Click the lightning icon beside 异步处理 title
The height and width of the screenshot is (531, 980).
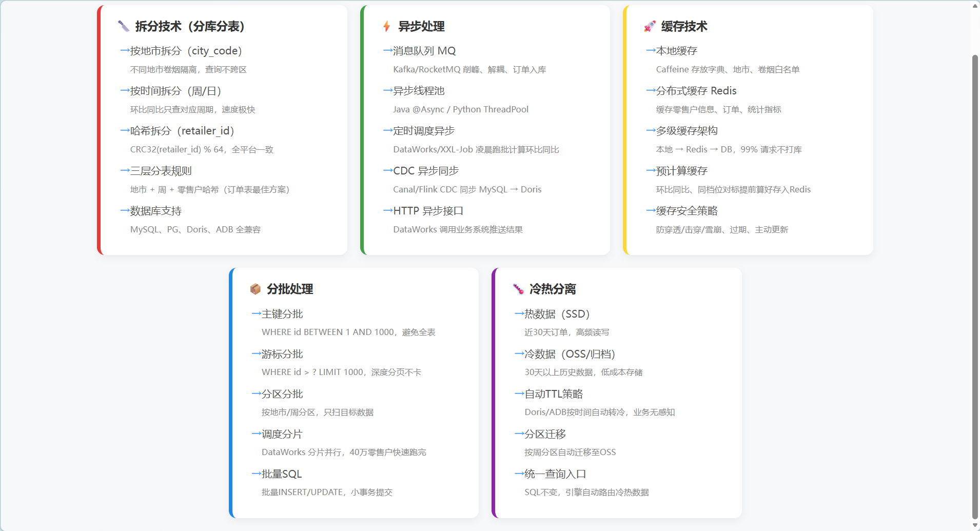point(386,26)
